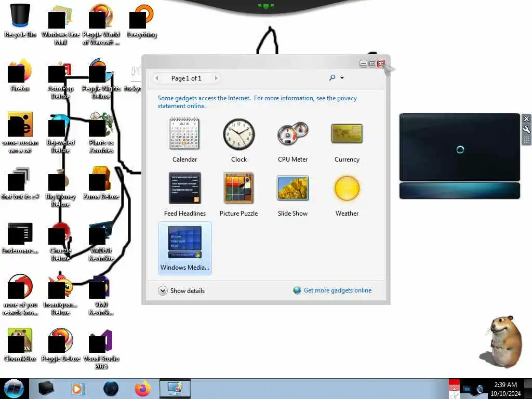Select the 'some russian ran a rat' icon
The height and width of the screenshot is (399, 532).
(x=20, y=132)
